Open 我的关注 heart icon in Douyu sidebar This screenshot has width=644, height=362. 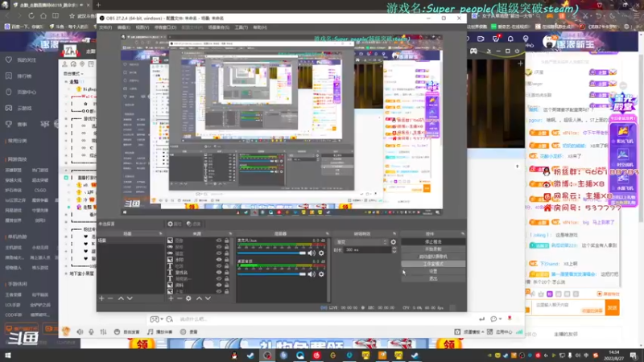point(9,60)
